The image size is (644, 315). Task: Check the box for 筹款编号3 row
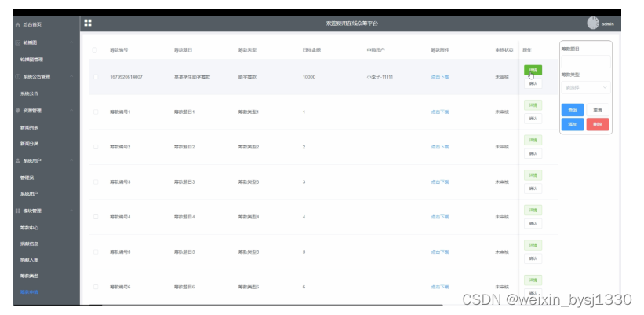click(x=96, y=181)
